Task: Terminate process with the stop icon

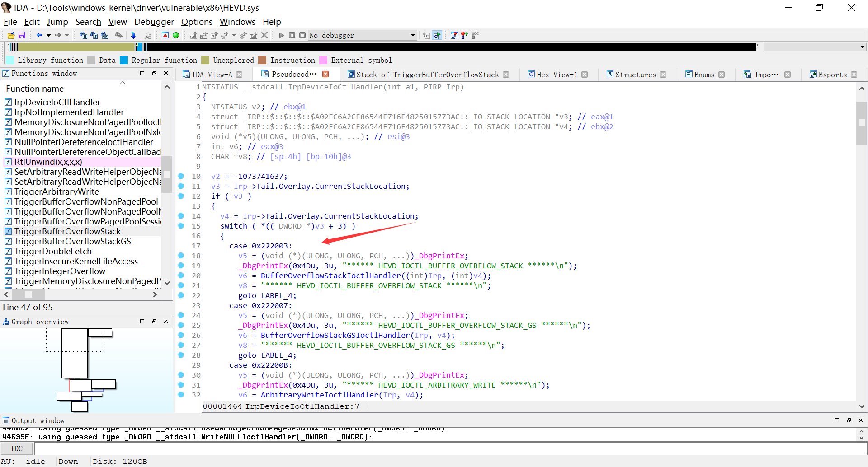Action: click(x=302, y=35)
